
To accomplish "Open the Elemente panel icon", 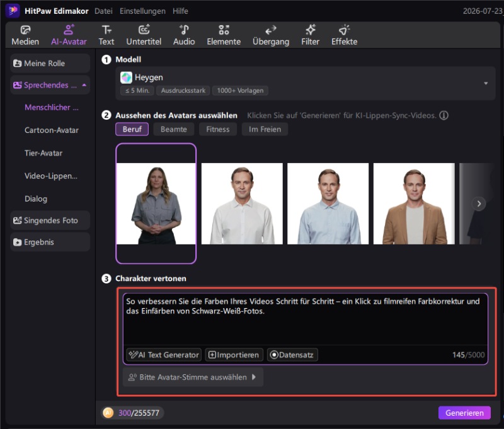I will (x=224, y=30).
